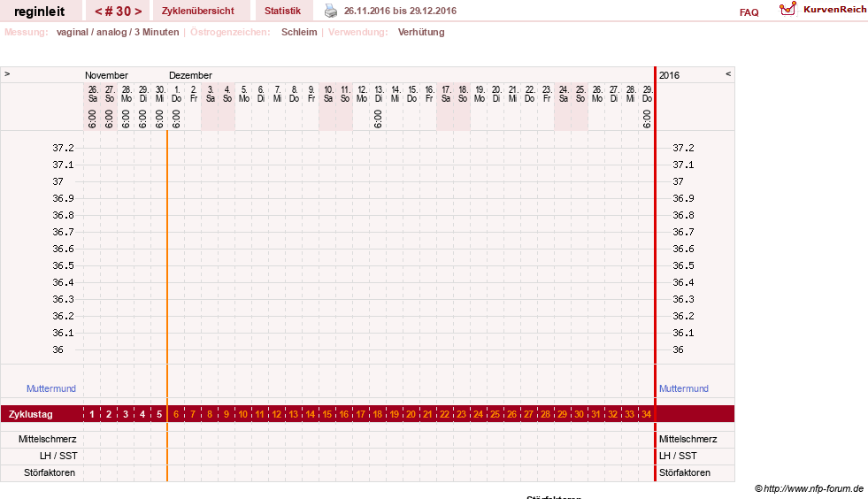Click the left Muttermund link
Image resolution: width=868 pixels, height=499 pixels.
click(x=51, y=388)
